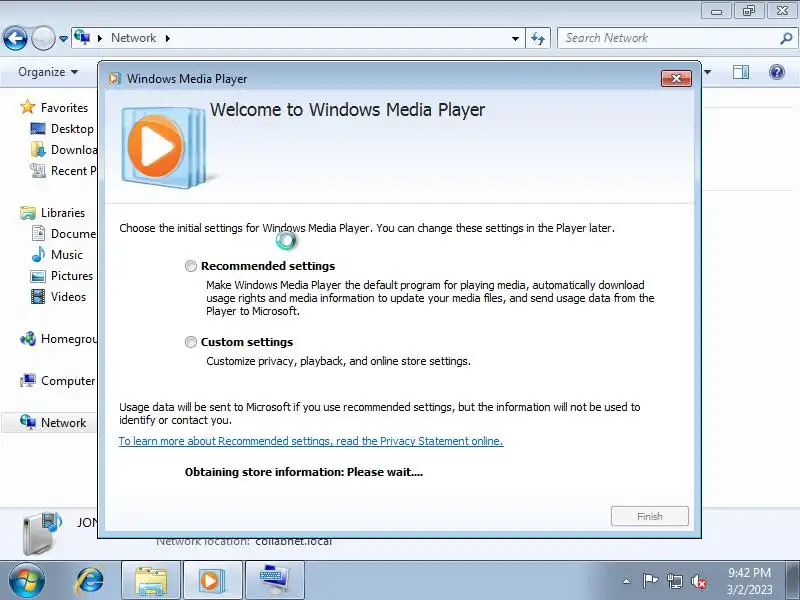The width and height of the screenshot is (800, 600).
Task: Toggle the preview pane icon
Action: tap(741, 72)
